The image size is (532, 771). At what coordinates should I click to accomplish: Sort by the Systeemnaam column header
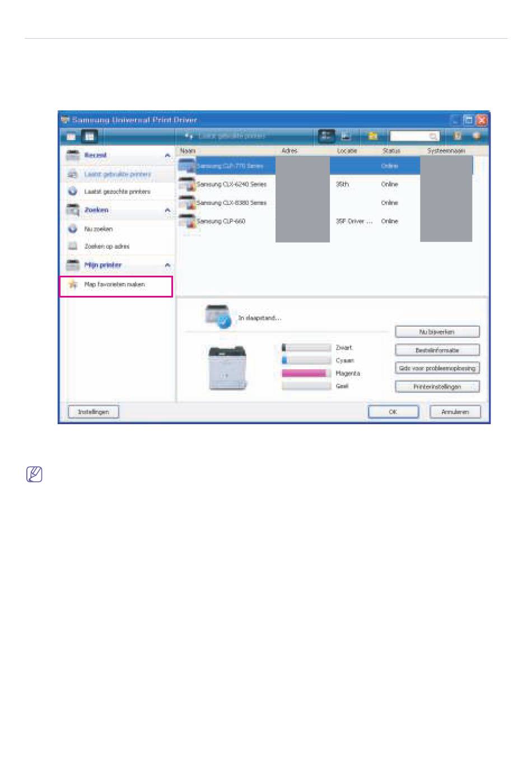click(446, 151)
